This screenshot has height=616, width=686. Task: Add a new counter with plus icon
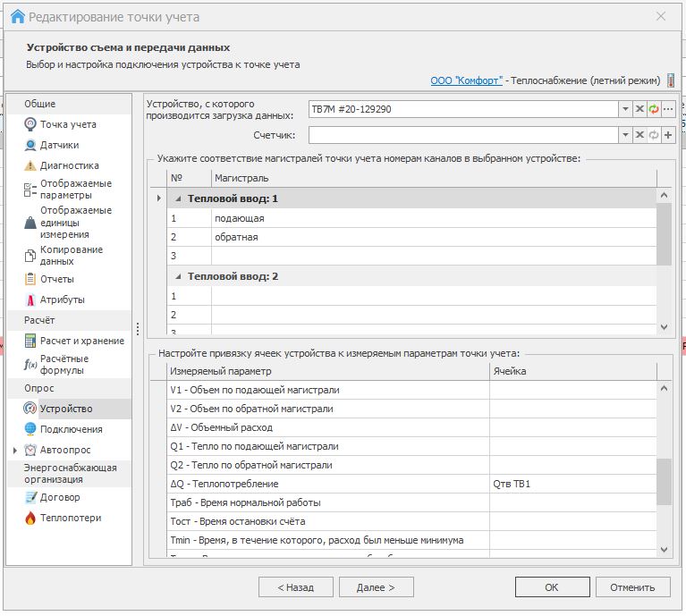click(668, 135)
